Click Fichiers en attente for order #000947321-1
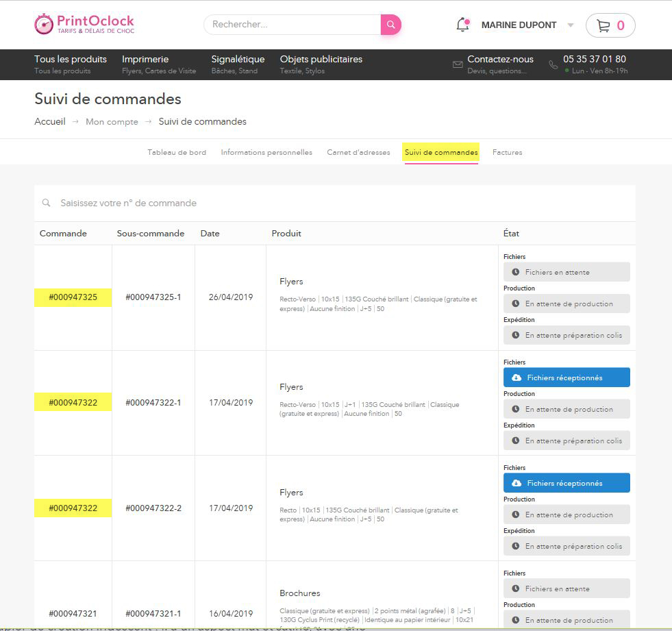This screenshot has height=631, width=672. [x=567, y=589]
